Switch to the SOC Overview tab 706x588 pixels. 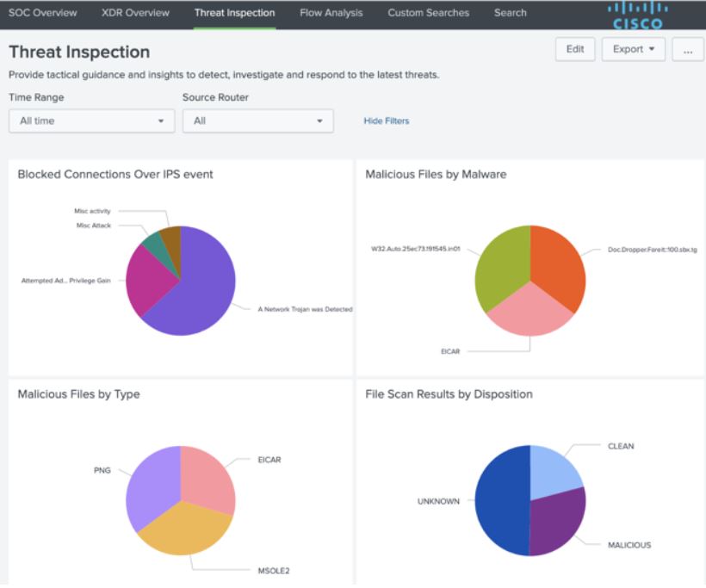click(x=42, y=13)
